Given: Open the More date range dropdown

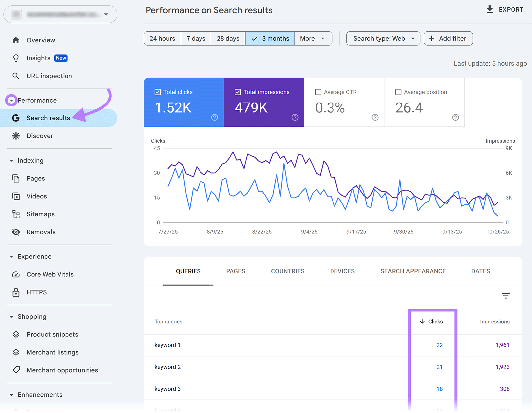Looking at the screenshot, I should [x=312, y=38].
